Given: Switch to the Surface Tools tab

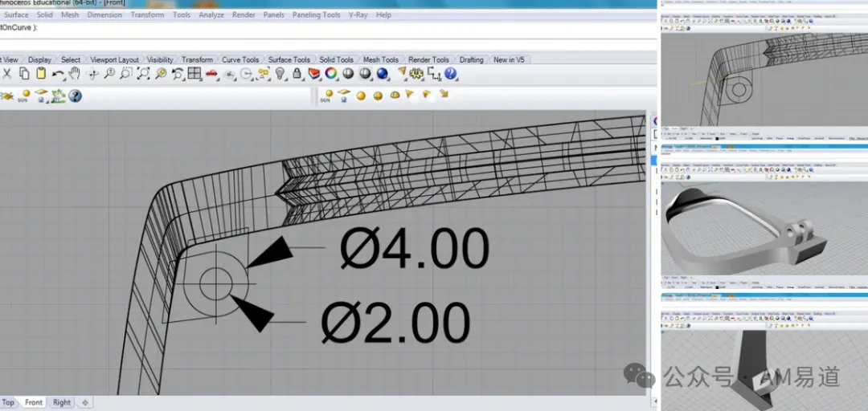Looking at the screenshot, I should tap(289, 59).
